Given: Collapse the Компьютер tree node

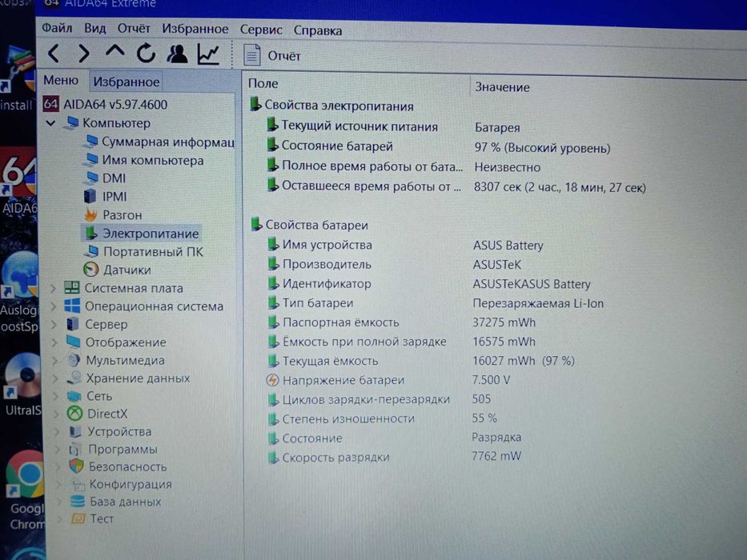Looking at the screenshot, I should 50,123.
